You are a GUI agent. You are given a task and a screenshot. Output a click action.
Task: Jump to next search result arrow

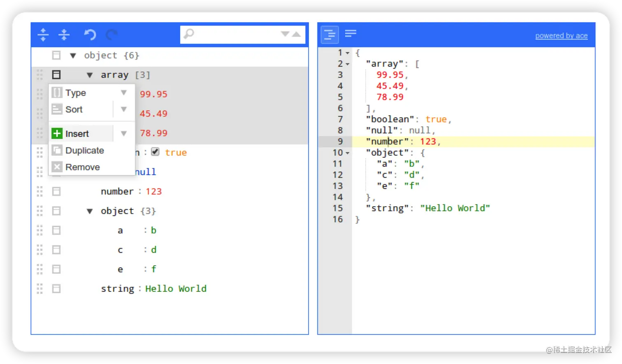click(285, 34)
